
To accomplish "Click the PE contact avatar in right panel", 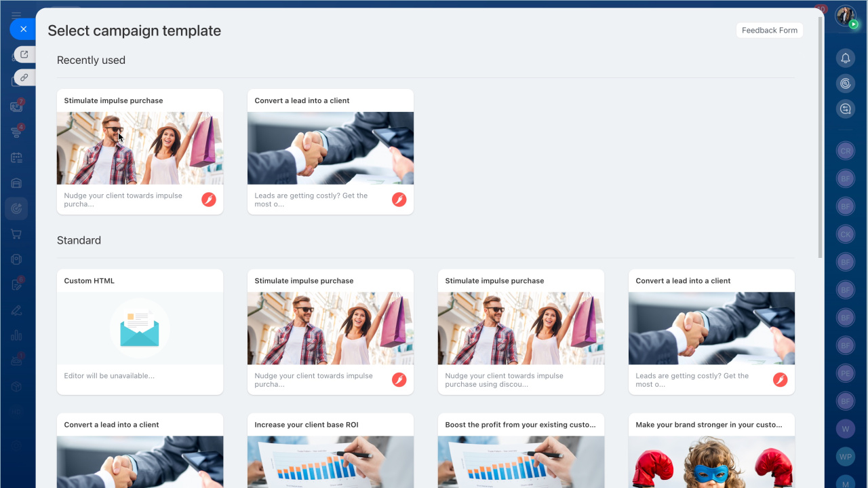I will pos(845,373).
